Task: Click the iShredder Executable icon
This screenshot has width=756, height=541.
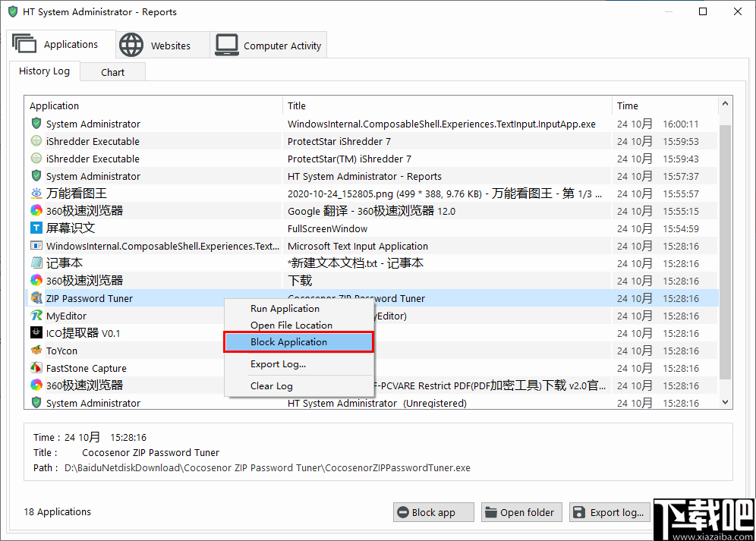Action: [x=36, y=141]
